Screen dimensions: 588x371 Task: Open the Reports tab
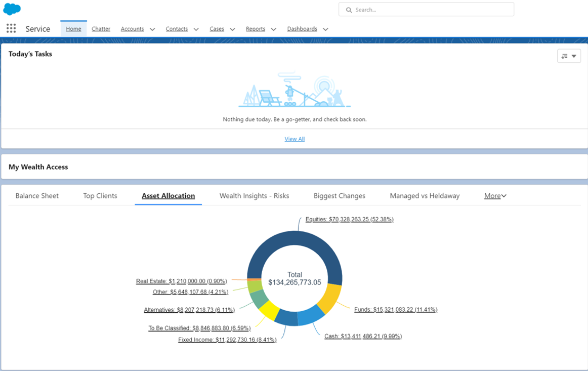coord(256,29)
